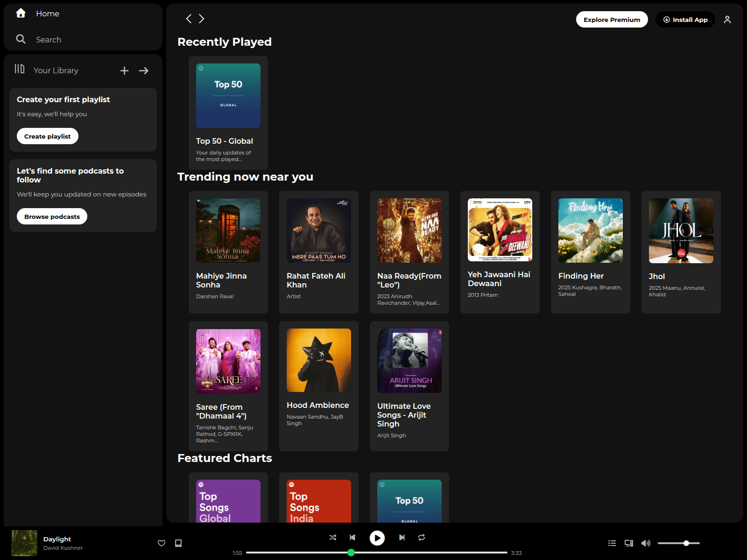Screen dimensions: 747x560
Task: Skip to the next track
Action: [x=402, y=538]
